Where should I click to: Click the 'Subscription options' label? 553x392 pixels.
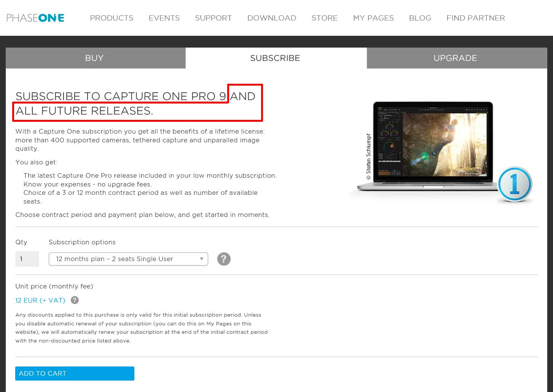(82, 242)
